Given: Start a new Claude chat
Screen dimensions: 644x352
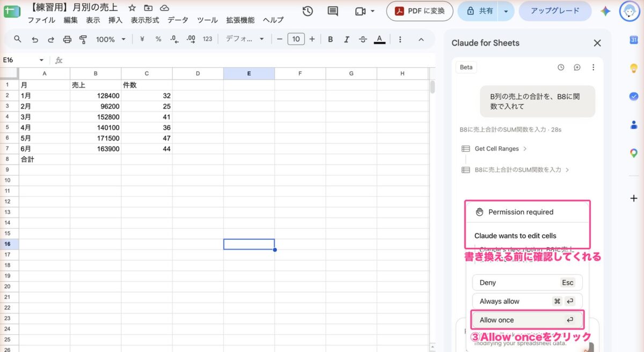Looking at the screenshot, I should (577, 68).
